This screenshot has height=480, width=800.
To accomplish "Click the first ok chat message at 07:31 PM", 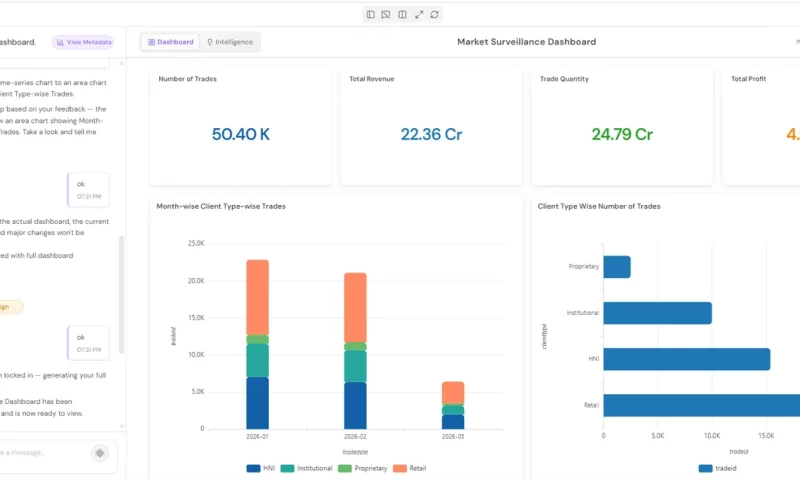I will pyautogui.click(x=88, y=190).
